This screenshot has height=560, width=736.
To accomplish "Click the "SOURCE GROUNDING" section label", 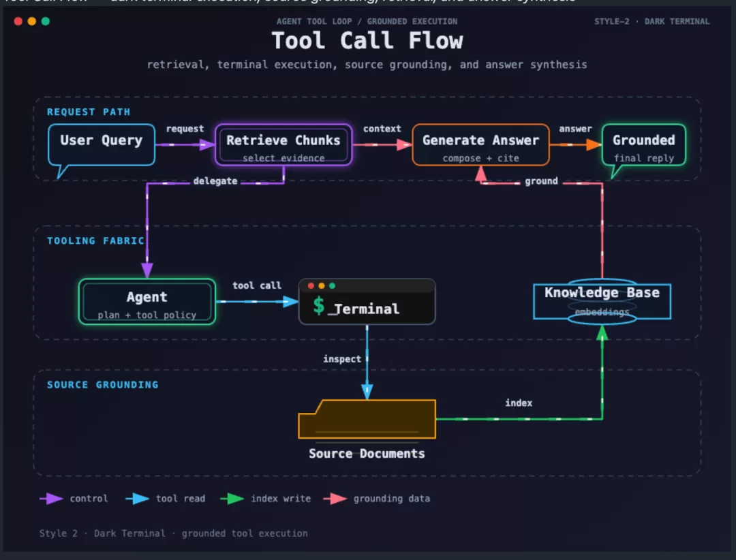I will (103, 385).
